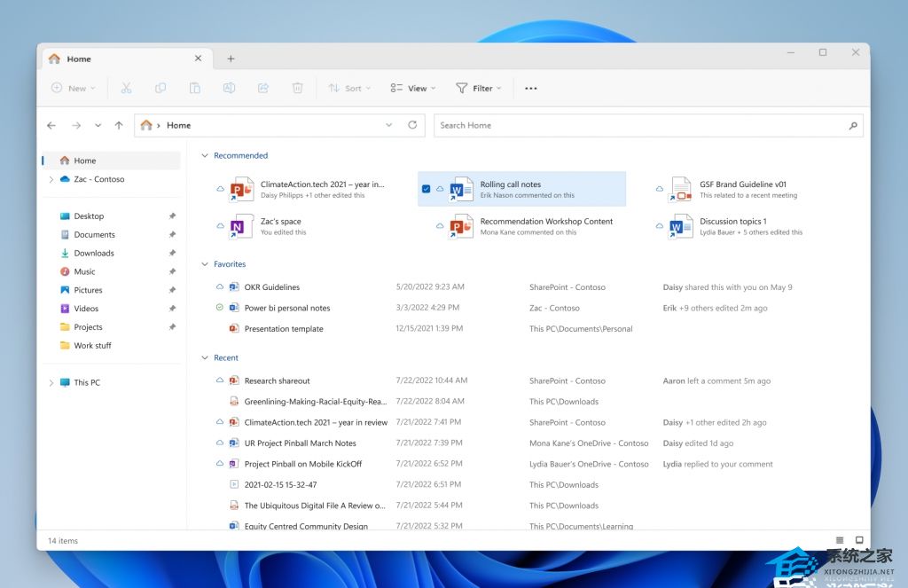This screenshot has width=908, height=588.
Task: Click the Share icon in toolbar
Action: tap(263, 88)
